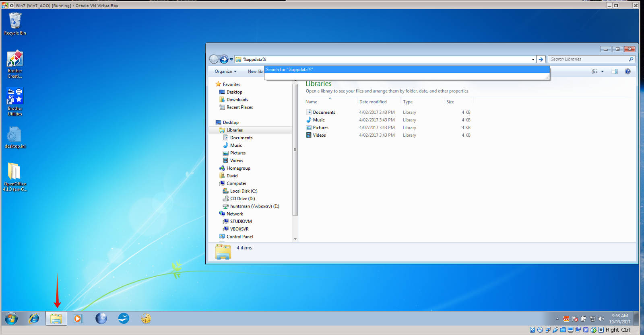Sort by Type column header
This screenshot has height=335, width=644.
click(422, 102)
